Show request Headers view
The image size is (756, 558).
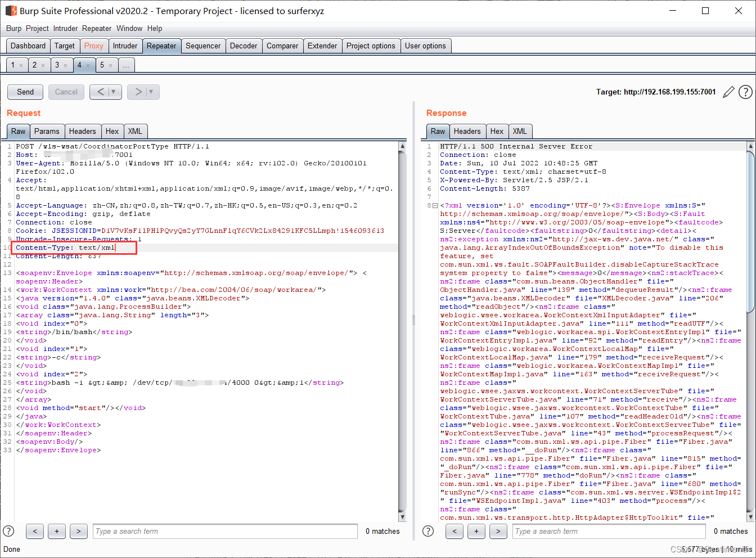(83, 131)
